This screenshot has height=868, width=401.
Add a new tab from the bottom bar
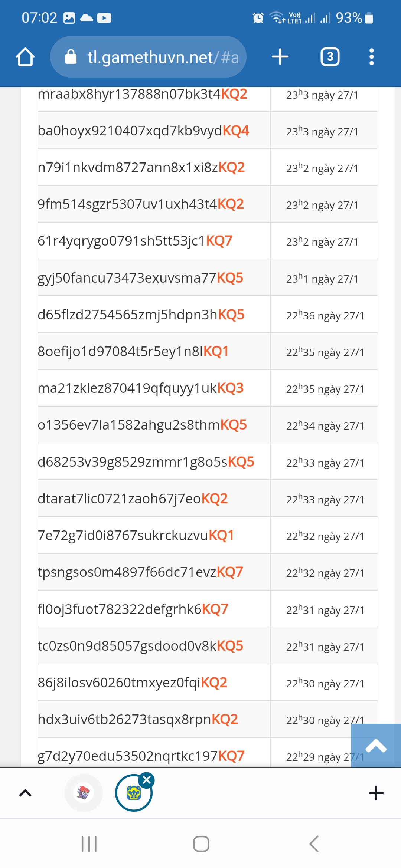click(376, 793)
